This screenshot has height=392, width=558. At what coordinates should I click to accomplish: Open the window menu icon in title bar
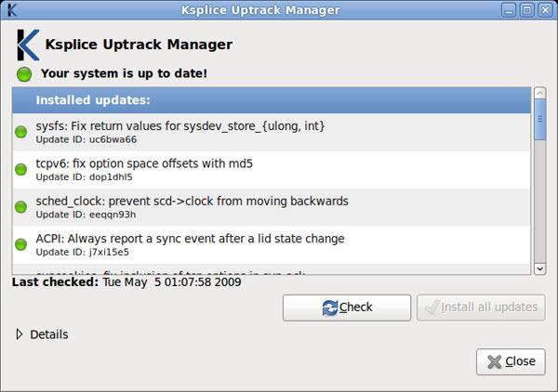click(11, 10)
